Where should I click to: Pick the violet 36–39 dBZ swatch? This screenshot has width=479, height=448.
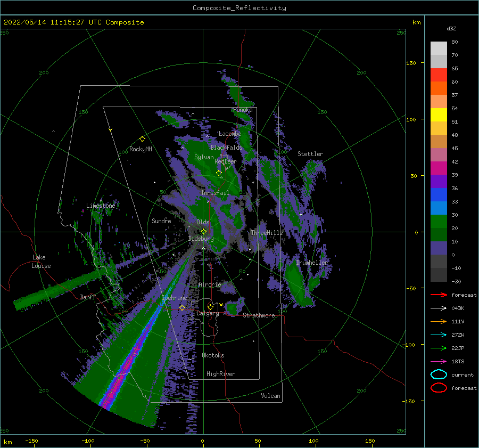[439, 181]
